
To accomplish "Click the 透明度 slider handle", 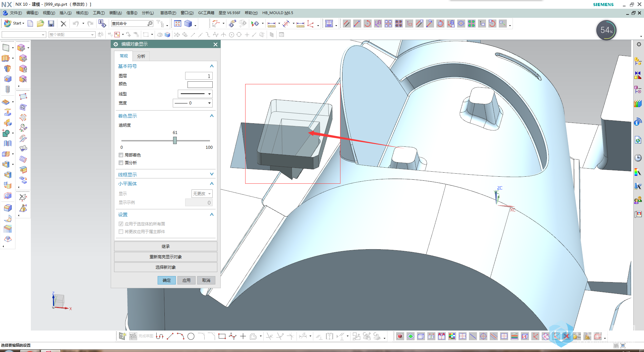I will pyautogui.click(x=175, y=141).
